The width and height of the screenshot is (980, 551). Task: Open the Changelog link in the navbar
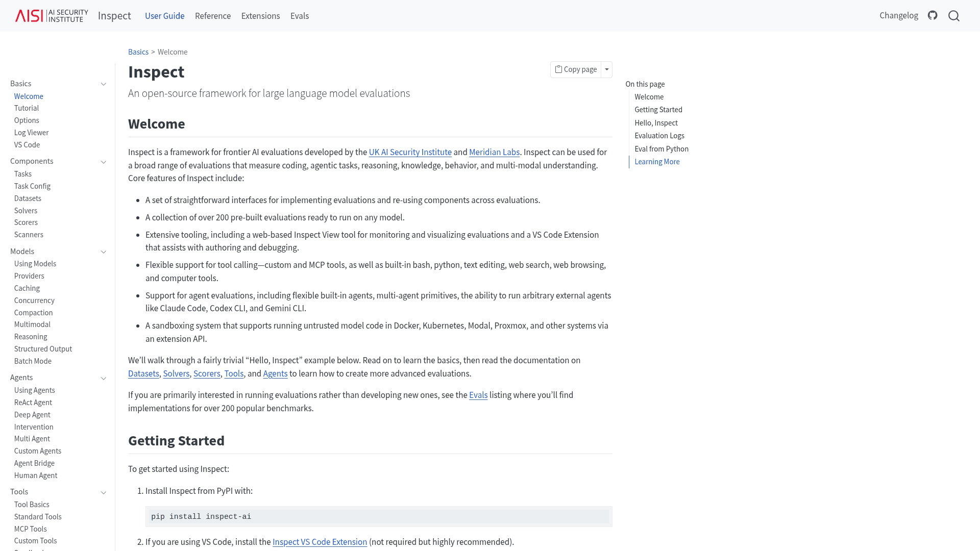[x=899, y=15]
